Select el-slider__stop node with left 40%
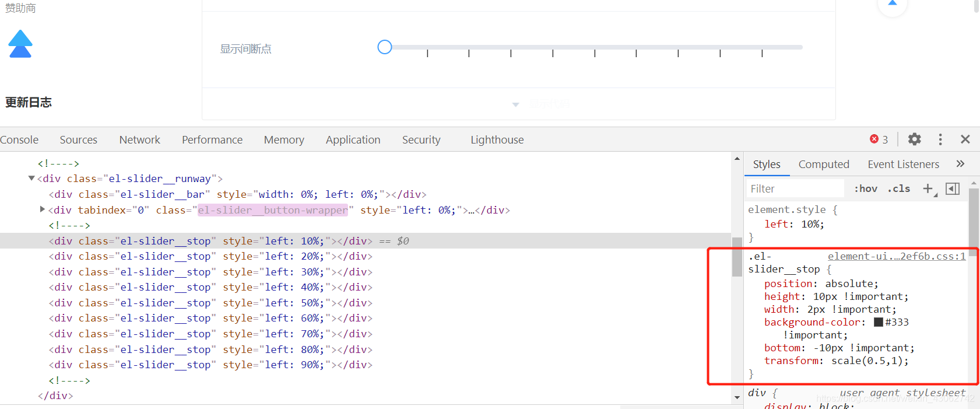 pyautogui.click(x=210, y=287)
